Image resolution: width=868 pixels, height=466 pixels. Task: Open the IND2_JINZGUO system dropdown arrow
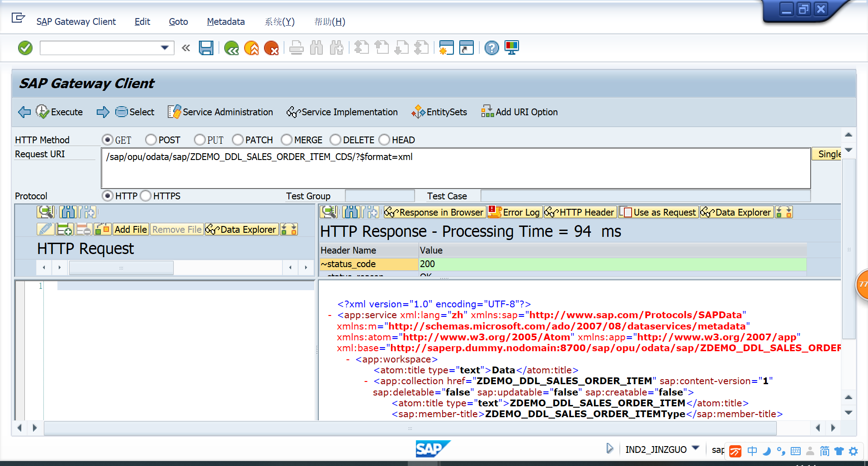pos(696,448)
